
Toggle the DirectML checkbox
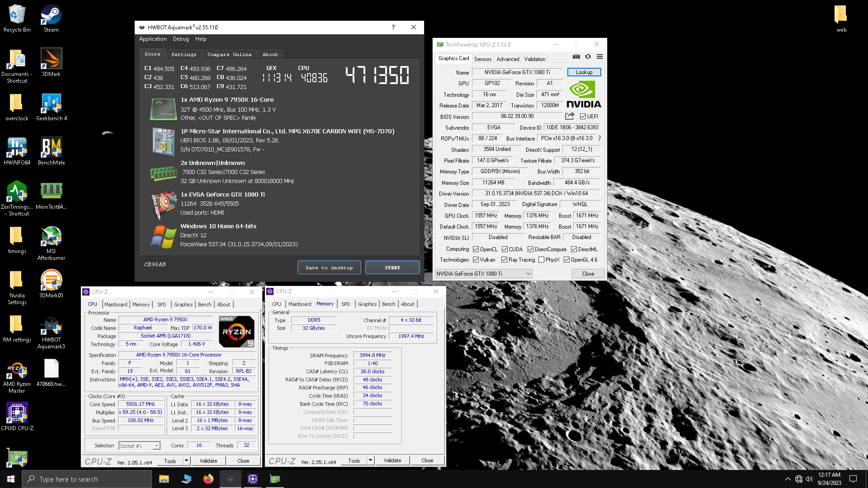coord(574,249)
